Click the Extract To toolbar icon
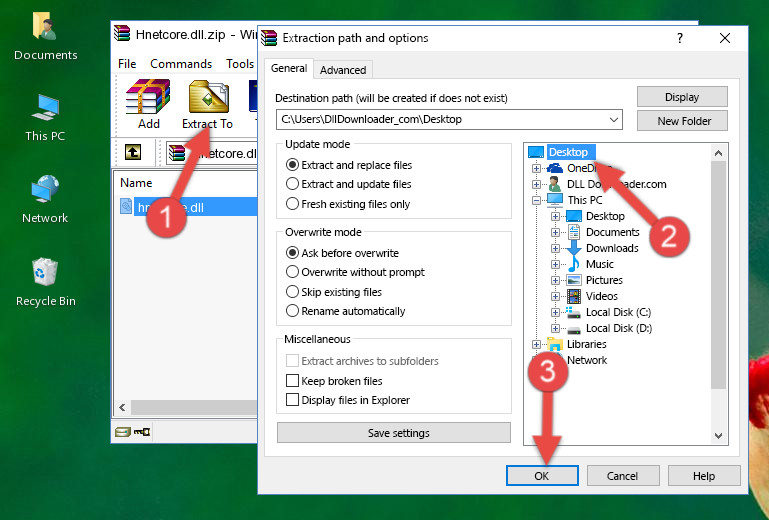The width and height of the screenshot is (769, 520). [x=207, y=105]
